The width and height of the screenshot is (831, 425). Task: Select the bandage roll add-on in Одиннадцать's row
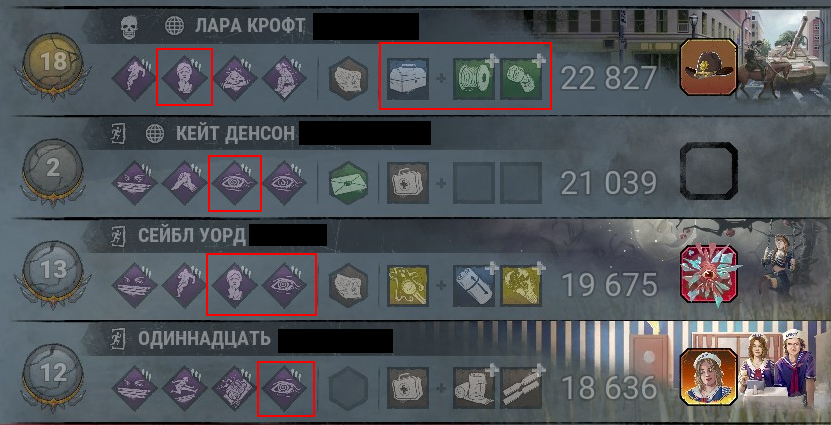[x=474, y=389]
